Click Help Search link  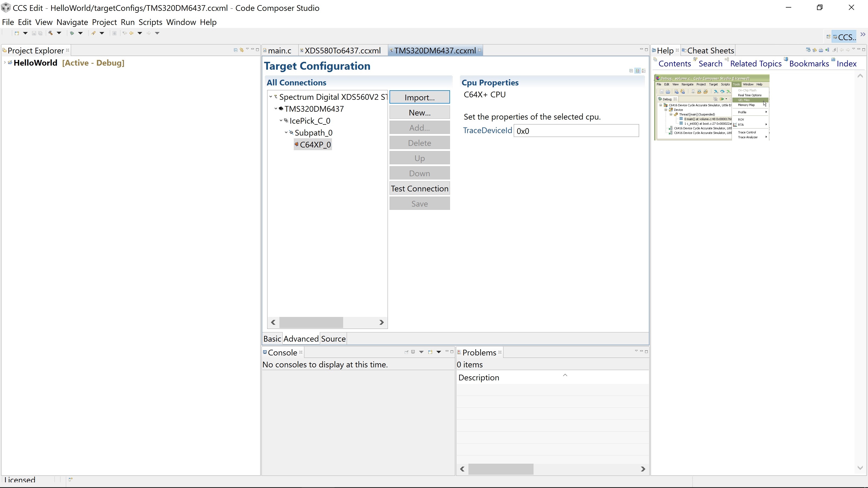pyautogui.click(x=710, y=64)
